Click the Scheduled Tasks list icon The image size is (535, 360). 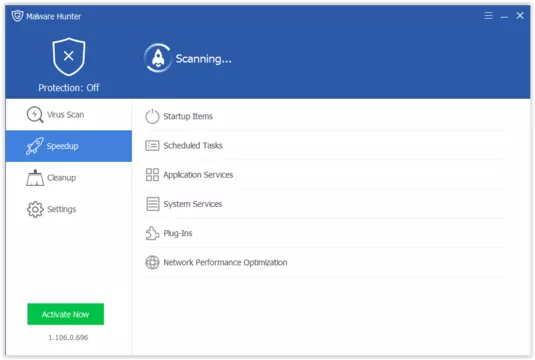[152, 146]
